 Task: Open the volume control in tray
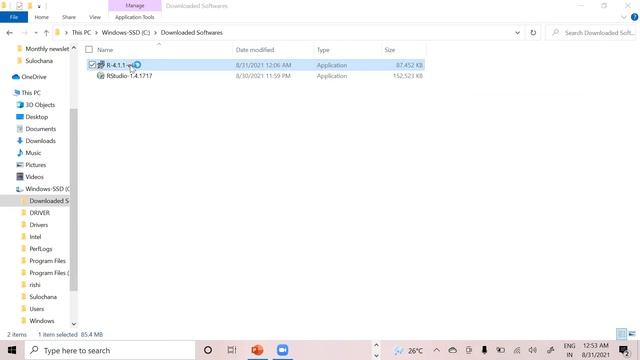(533, 350)
